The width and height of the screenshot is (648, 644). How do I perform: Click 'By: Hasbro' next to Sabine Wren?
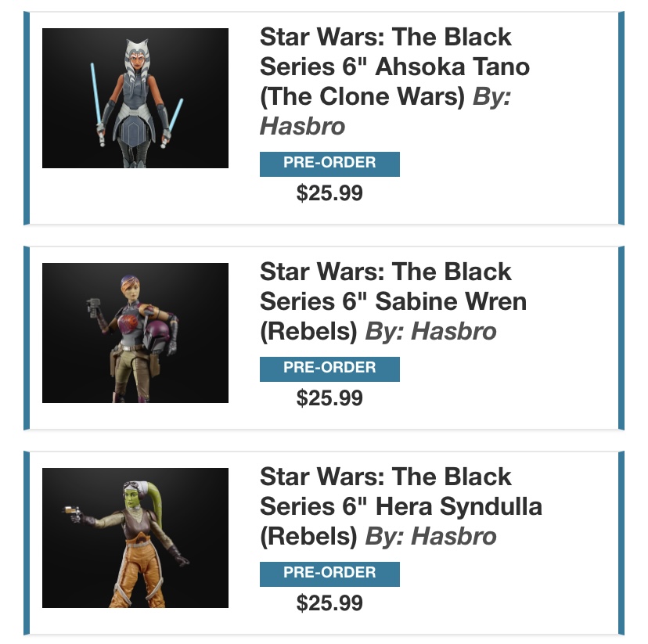pos(430,331)
